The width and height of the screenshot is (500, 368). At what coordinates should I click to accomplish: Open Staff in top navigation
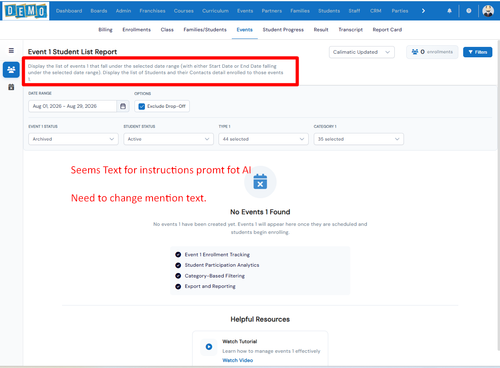click(354, 11)
